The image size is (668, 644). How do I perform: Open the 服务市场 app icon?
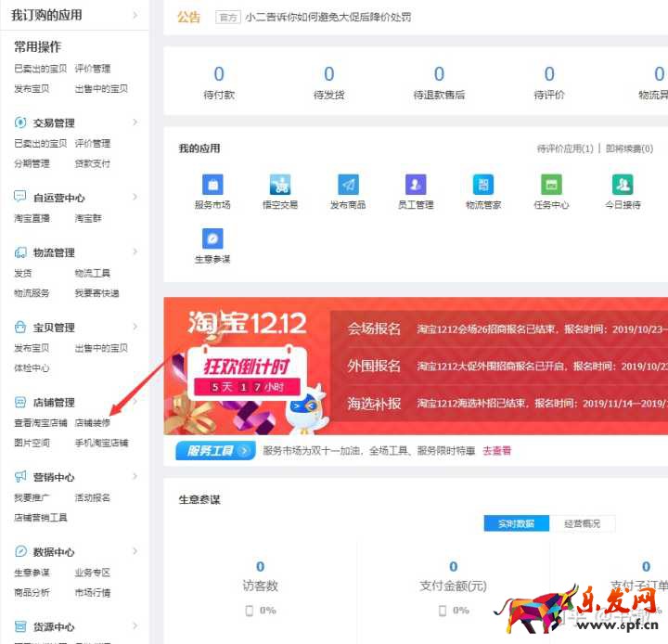tap(212, 185)
